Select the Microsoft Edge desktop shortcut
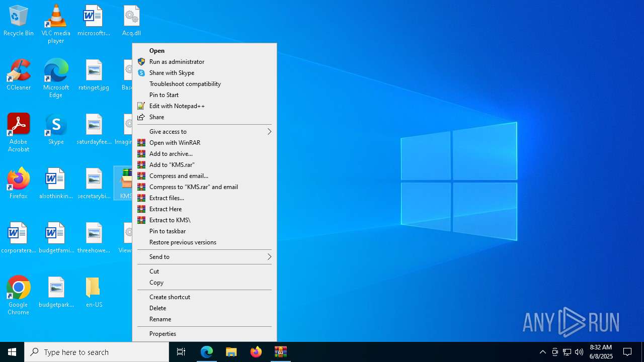The image size is (644, 362). (x=56, y=78)
